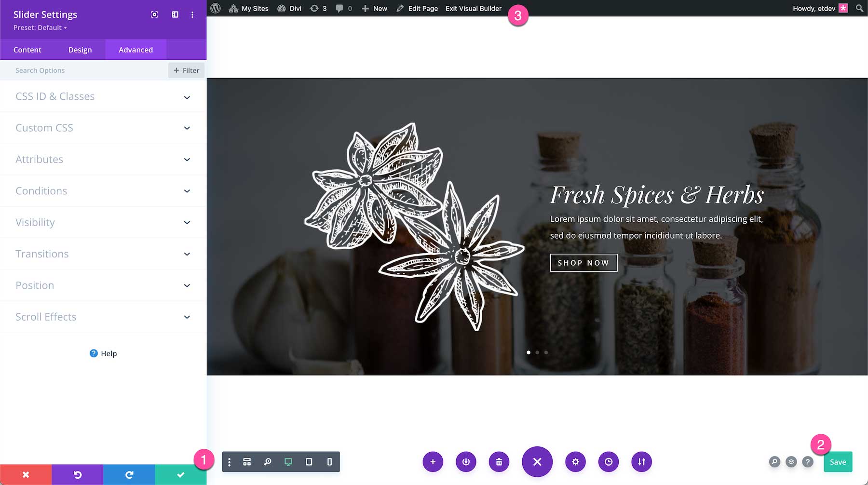The image size is (868, 485).
Task: Activate zoom-out view in bottom-left toolbar
Action: click(268, 462)
